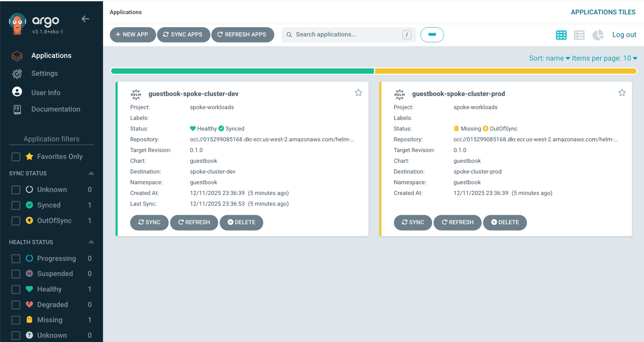The image size is (644, 342).
Task: Star guestbook-spoke-cluster-dev as favorite
Action: coord(358,92)
